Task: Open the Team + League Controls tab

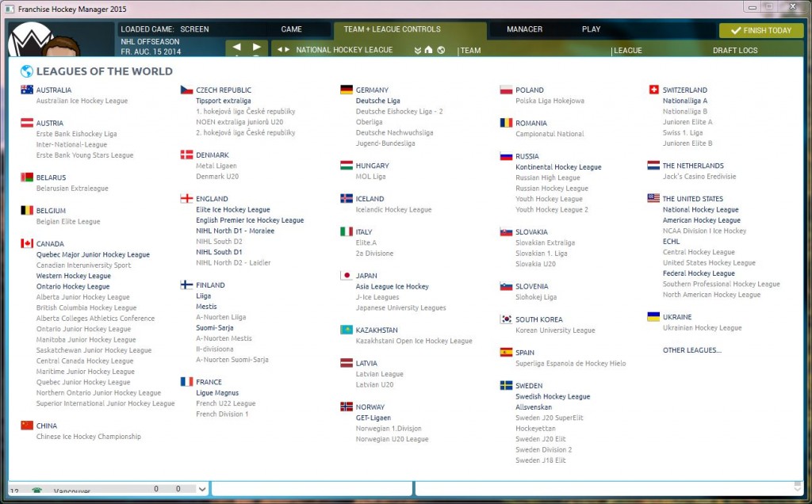Action: pos(392,29)
